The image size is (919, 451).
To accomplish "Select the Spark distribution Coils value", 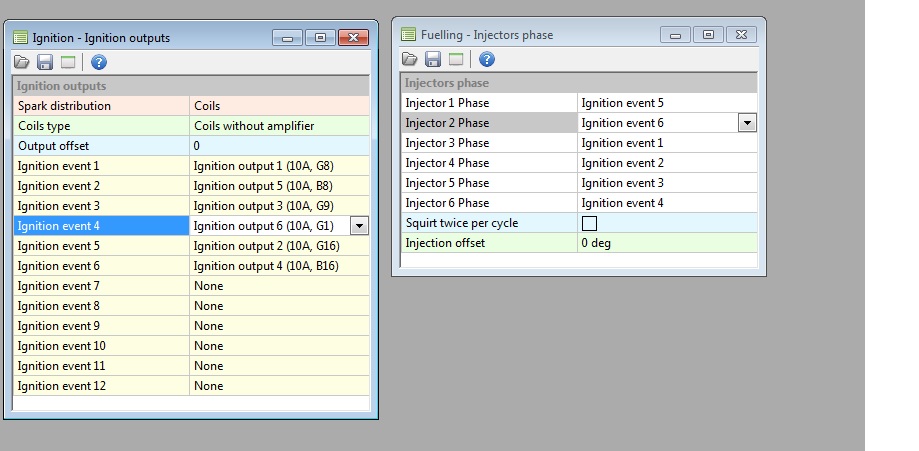I will [278, 106].
